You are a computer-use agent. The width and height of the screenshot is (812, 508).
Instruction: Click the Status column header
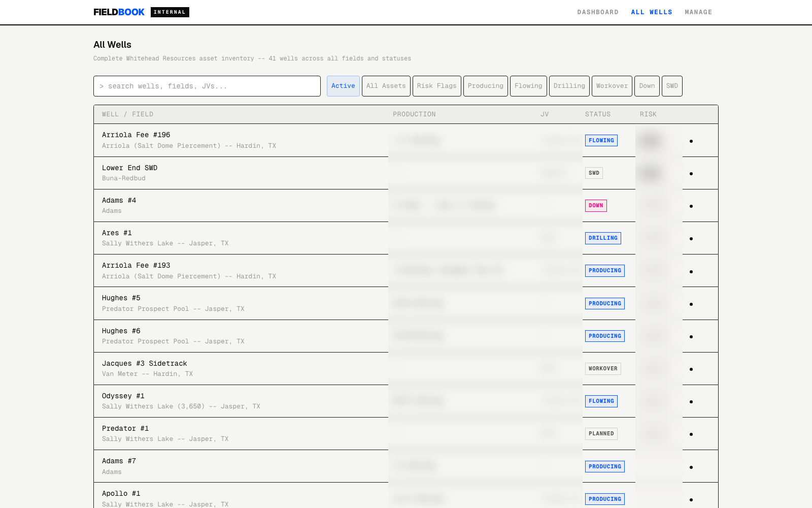point(598,114)
